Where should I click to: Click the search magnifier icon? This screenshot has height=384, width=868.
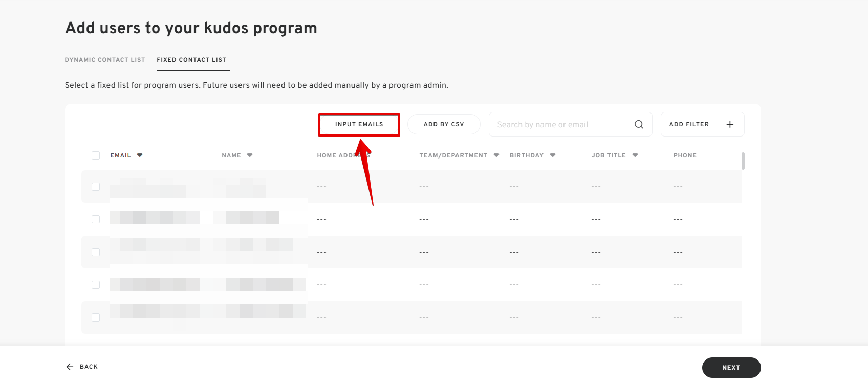[x=639, y=124]
